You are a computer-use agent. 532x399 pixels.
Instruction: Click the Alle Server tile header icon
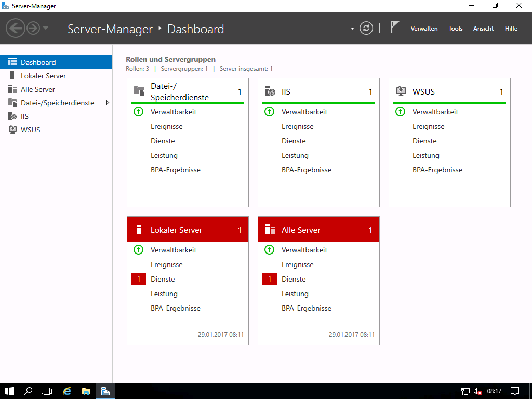[270, 229]
